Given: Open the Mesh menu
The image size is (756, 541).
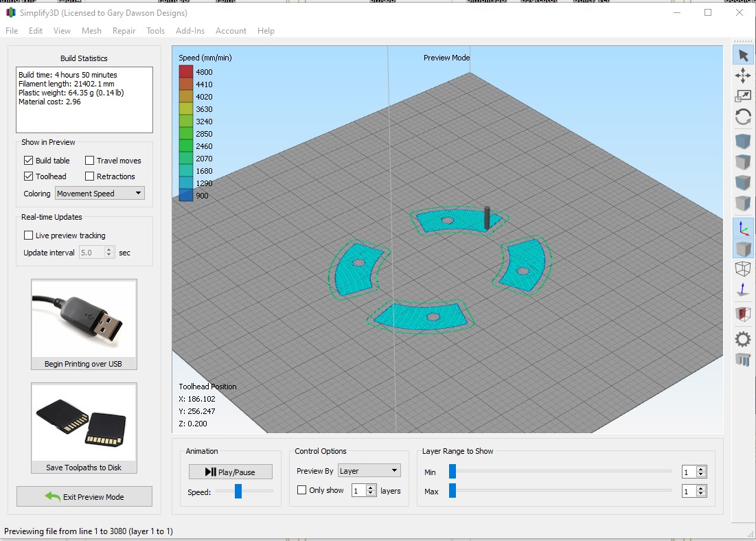Looking at the screenshot, I should [x=91, y=31].
